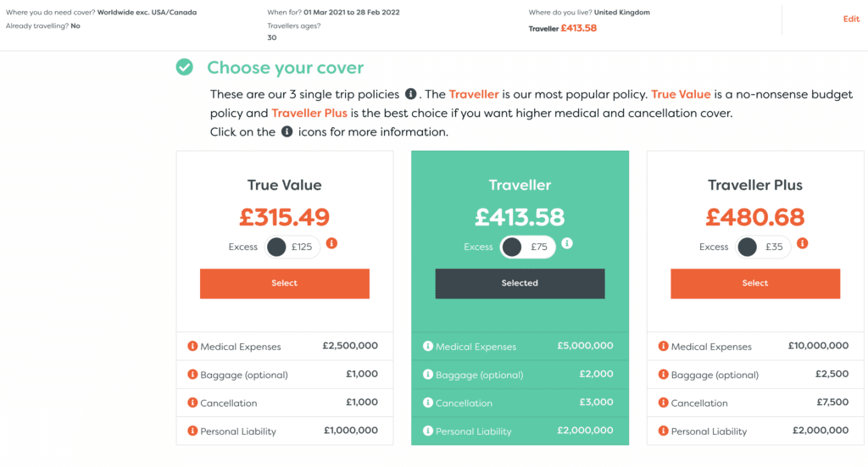The image size is (868, 467).
Task: Show info for Traveller Plus excess
Action: tap(802, 243)
